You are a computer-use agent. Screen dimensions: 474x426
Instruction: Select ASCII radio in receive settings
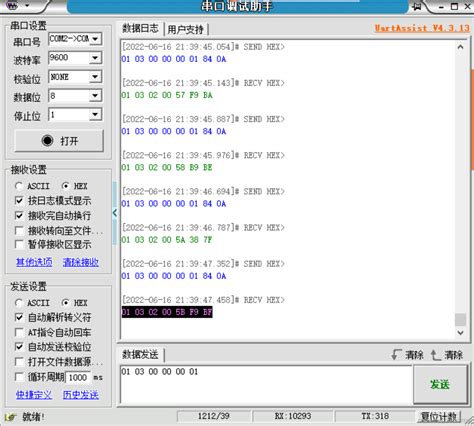click(x=19, y=186)
